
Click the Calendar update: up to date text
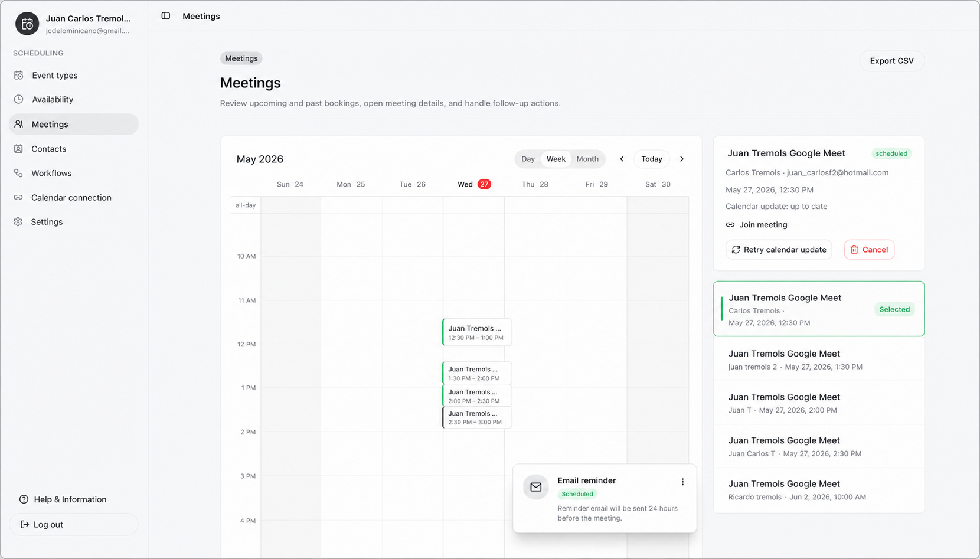776,207
